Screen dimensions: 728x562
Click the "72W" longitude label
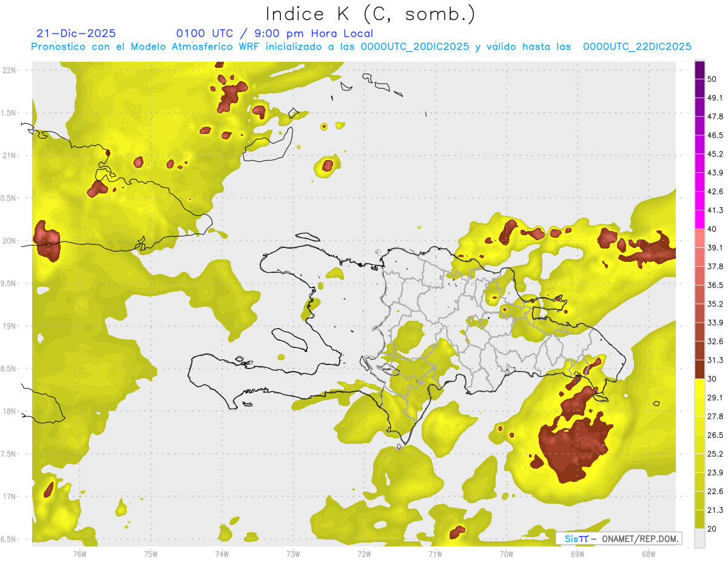coord(364,554)
